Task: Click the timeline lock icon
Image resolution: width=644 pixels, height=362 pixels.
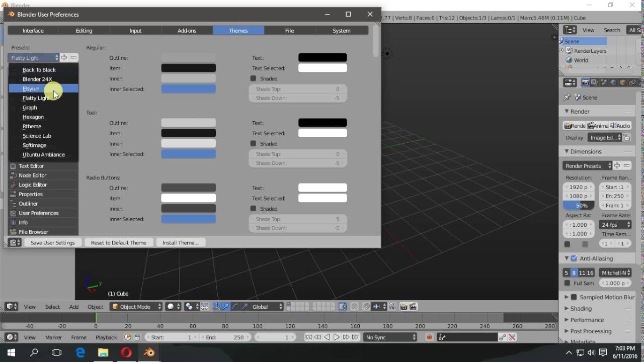Action: (x=137, y=337)
